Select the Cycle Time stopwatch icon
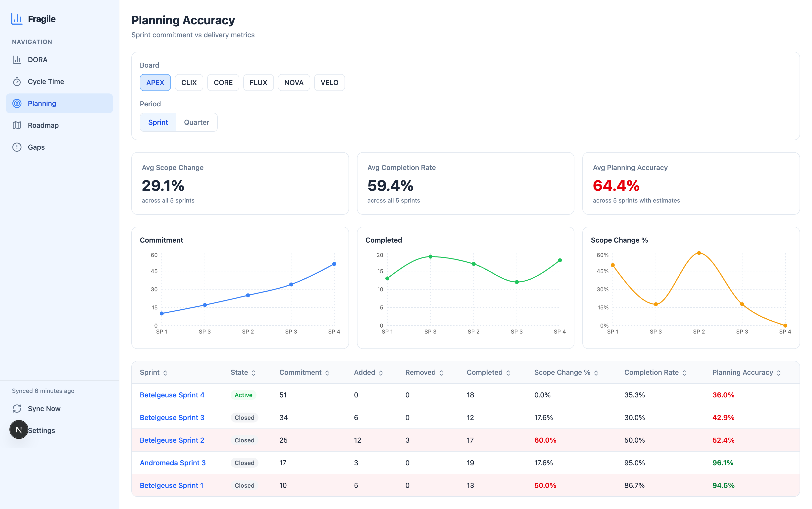Viewport: 812px width, 509px height. [x=17, y=82]
